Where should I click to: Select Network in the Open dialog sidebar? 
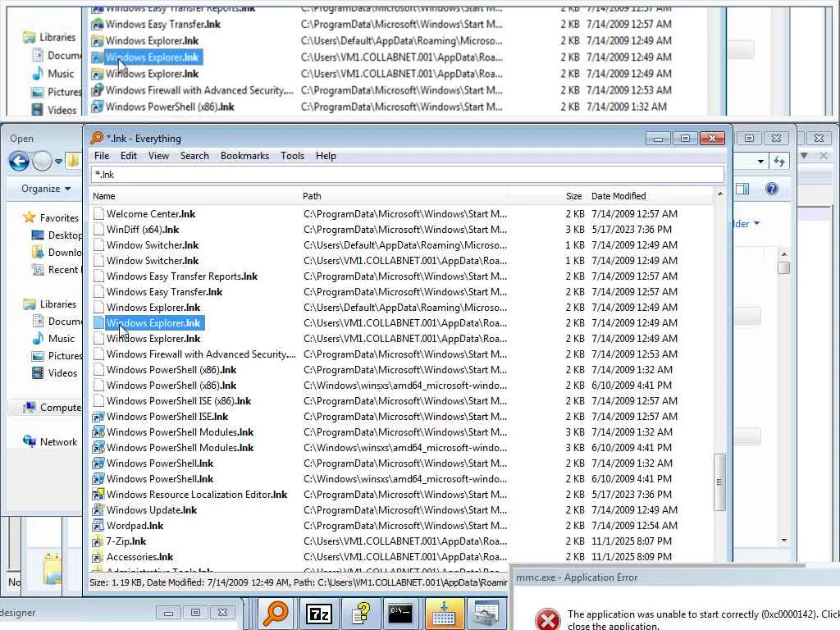point(50,442)
